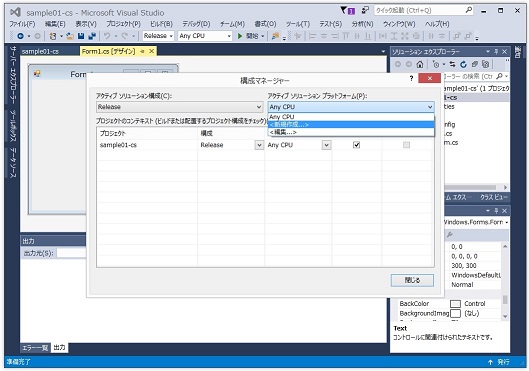Screen dimensions: 529x371
Task: Click dialog help question mark icon
Action: (411, 78)
